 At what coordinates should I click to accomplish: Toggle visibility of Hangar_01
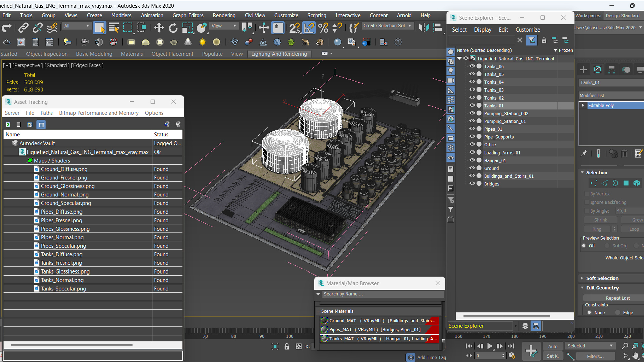point(472,160)
